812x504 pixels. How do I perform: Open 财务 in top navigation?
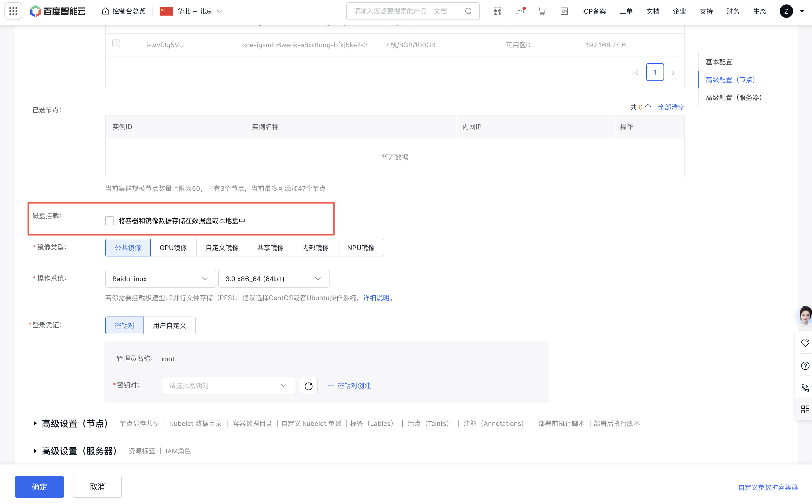733,11
